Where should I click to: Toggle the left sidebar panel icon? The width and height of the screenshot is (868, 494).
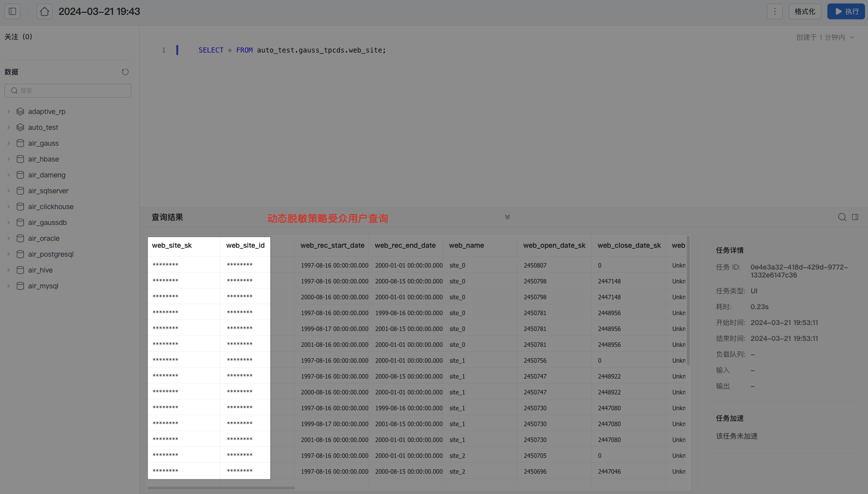pyautogui.click(x=12, y=11)
